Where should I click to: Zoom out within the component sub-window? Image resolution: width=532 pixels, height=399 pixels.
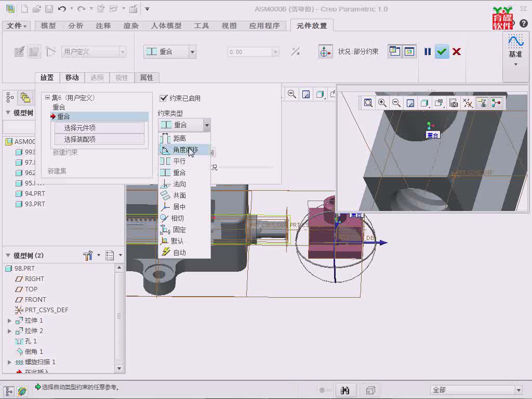click(396, 103)
